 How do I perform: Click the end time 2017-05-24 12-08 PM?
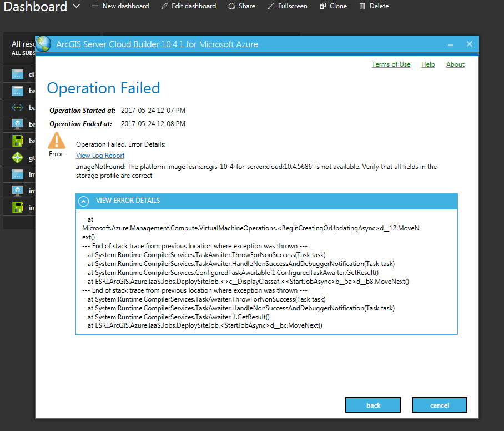(x=153, y=124)
